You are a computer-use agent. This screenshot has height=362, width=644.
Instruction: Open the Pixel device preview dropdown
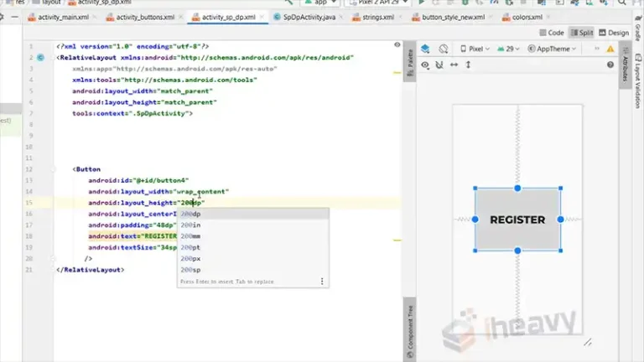[x=475, y=49]
